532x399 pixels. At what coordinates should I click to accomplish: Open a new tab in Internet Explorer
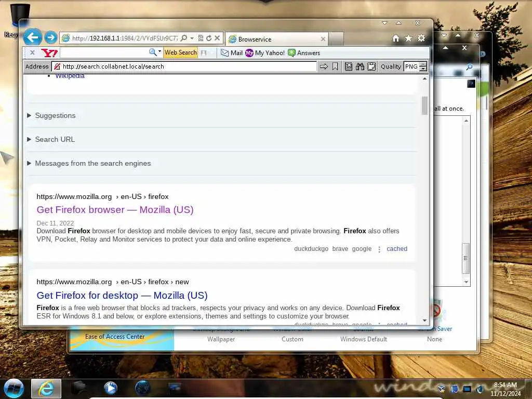(x=336, y=39)
